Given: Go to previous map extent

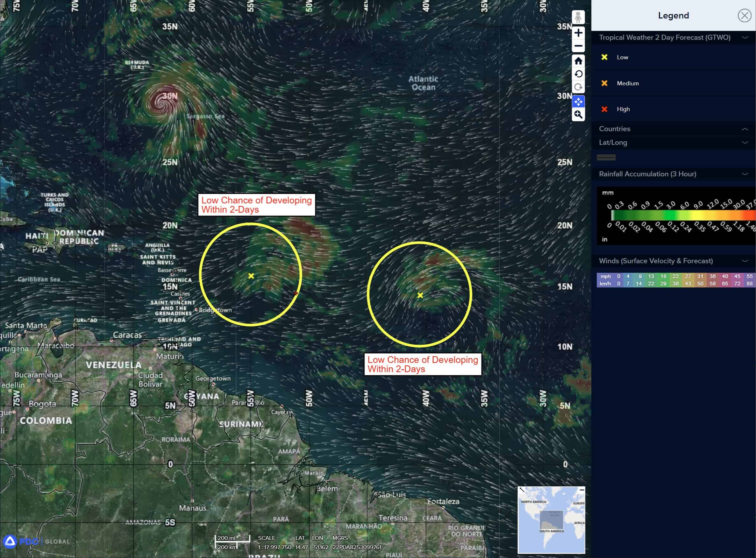Looking at the screenshot, I should point(578,74).
